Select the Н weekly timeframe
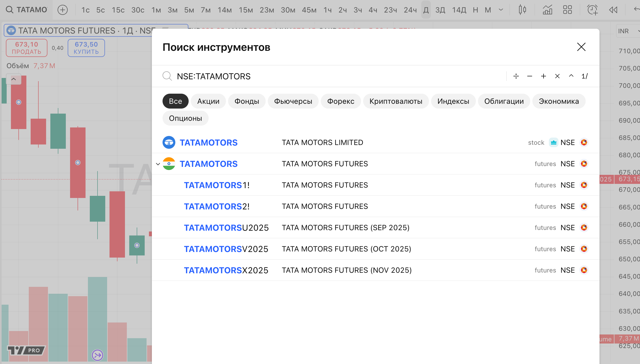Image resolution: width=640 pixels, height=364 pixels. click(475, 10)
